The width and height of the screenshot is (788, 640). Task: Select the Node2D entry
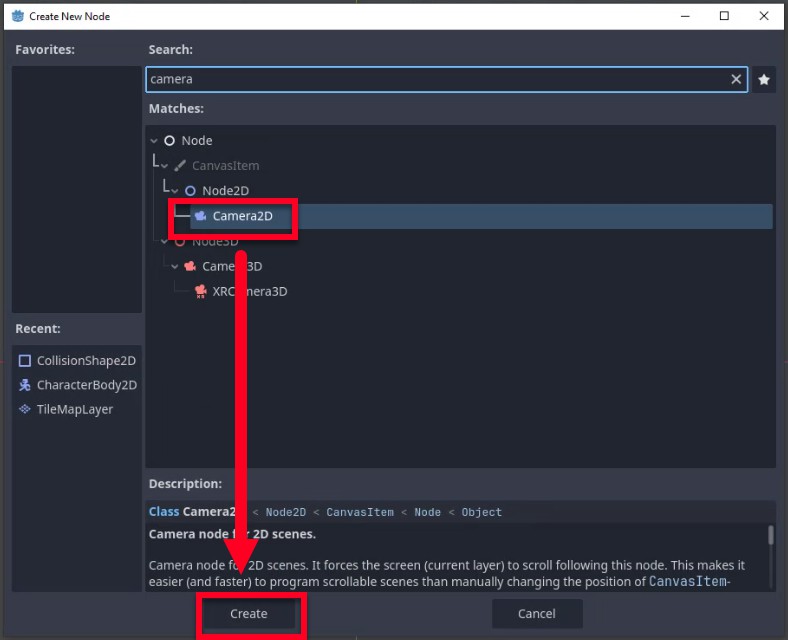(225, 191)
